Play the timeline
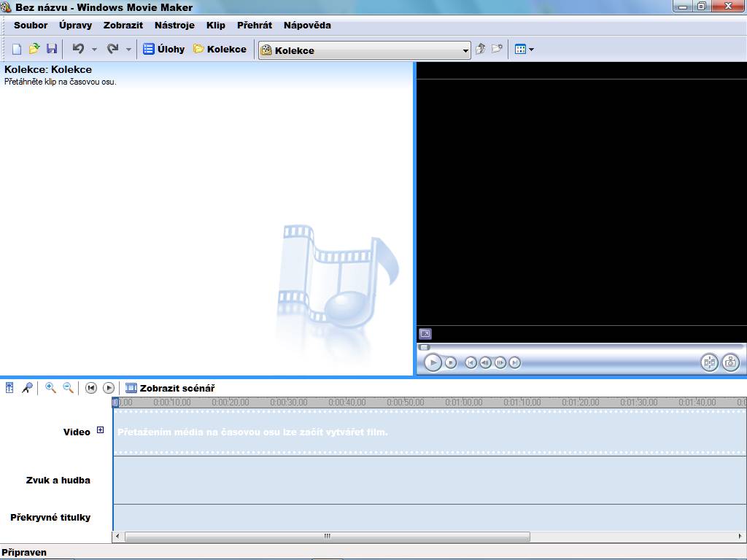Viewport: 747px width, 560px height. pos(109,388)
